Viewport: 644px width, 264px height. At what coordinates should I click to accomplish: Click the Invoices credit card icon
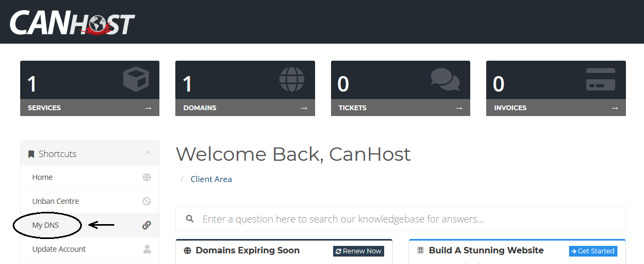pyautogui.click(x=600, y=79)
